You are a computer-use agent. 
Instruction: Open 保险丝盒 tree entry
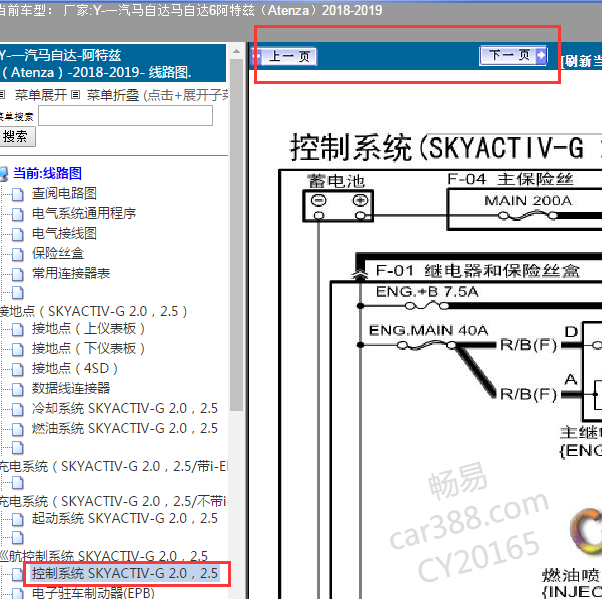58,253
